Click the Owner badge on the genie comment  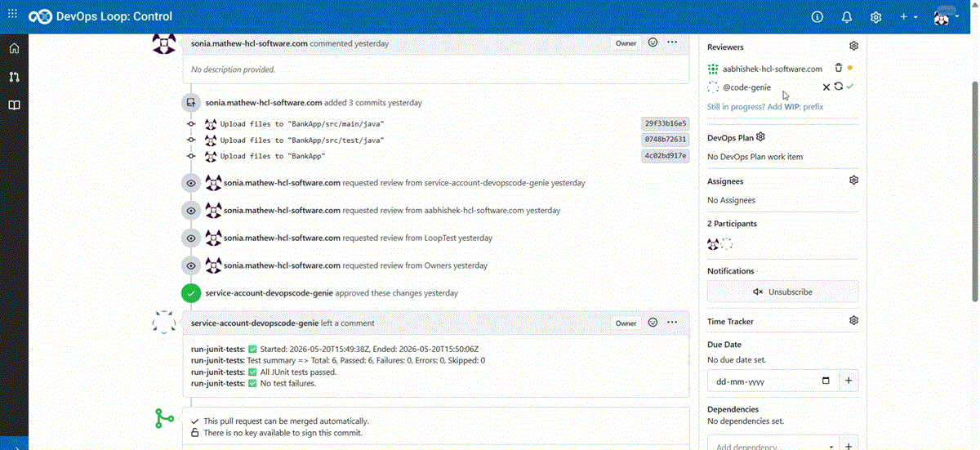pyautogui.click(x=626, y=323)
